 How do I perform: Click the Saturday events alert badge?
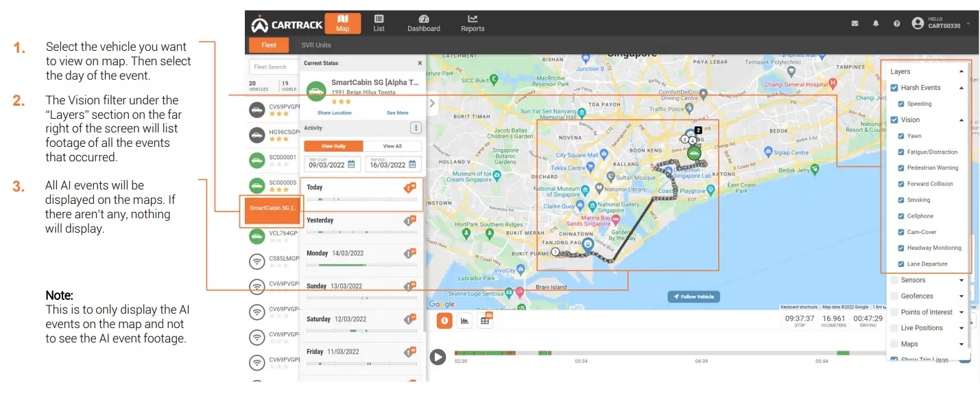click(x=410, y=319)
